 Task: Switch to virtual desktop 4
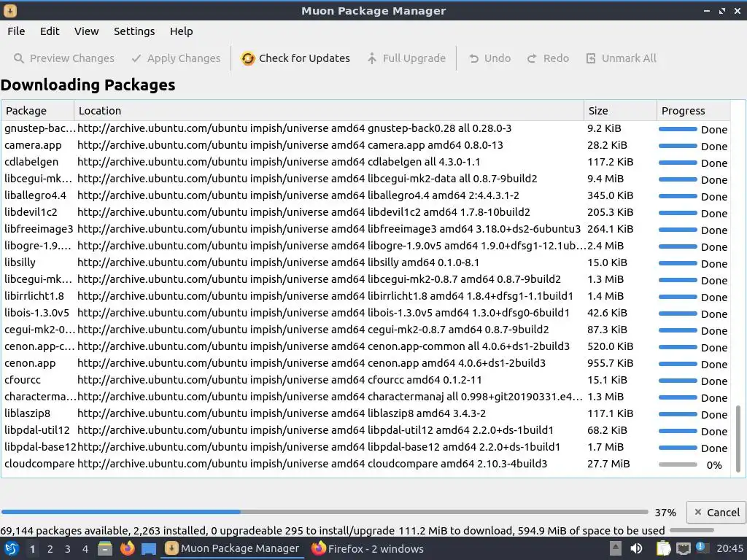coord(85,549)
